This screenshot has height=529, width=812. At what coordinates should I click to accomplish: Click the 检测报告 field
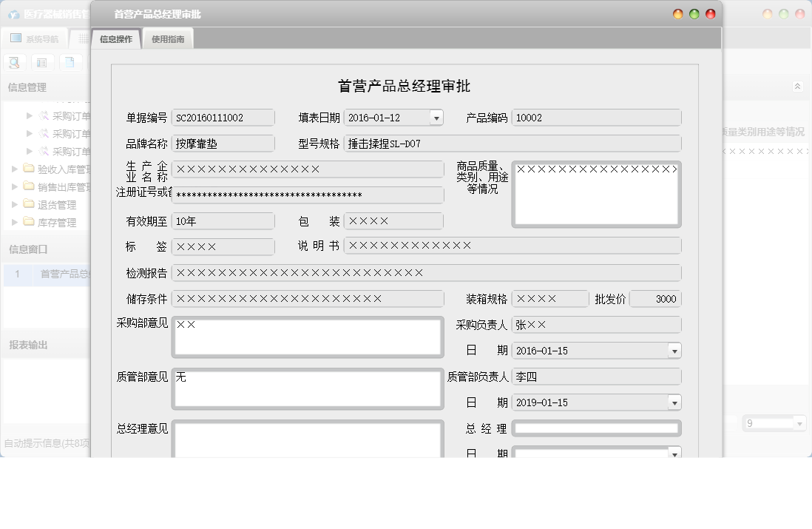click(426, 273)
